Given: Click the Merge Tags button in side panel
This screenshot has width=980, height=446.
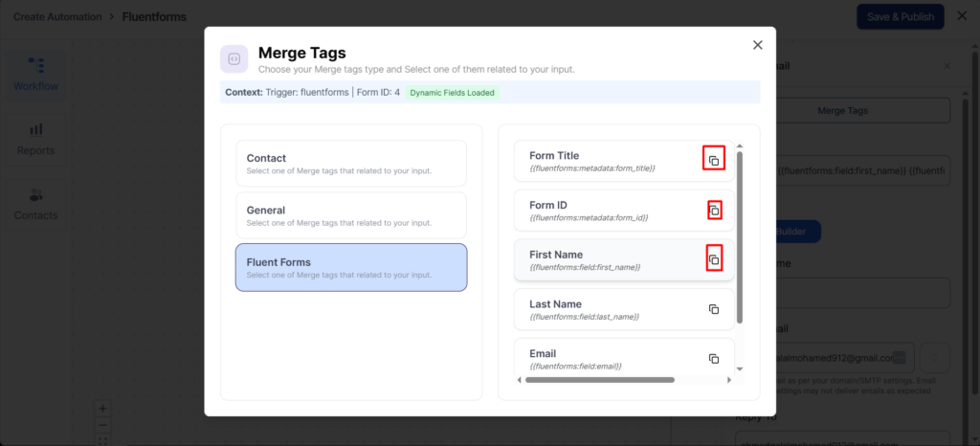Looking at the screenshot, I should click(842, 111).
